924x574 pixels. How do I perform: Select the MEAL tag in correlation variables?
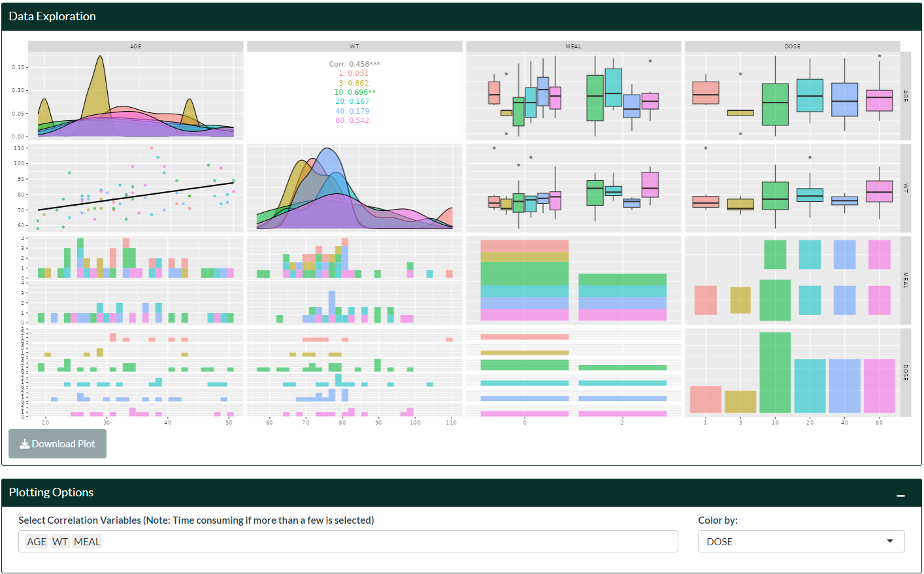pyautogui.click(x=87, y=541)
